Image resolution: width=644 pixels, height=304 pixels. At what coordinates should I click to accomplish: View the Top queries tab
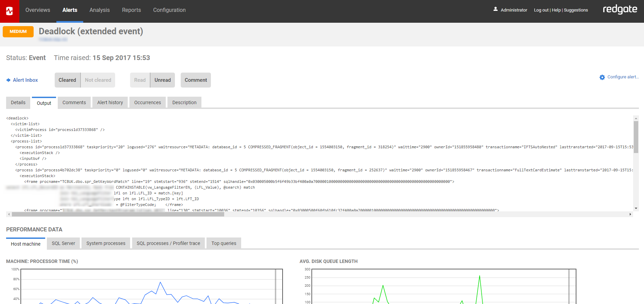(224, 243)
